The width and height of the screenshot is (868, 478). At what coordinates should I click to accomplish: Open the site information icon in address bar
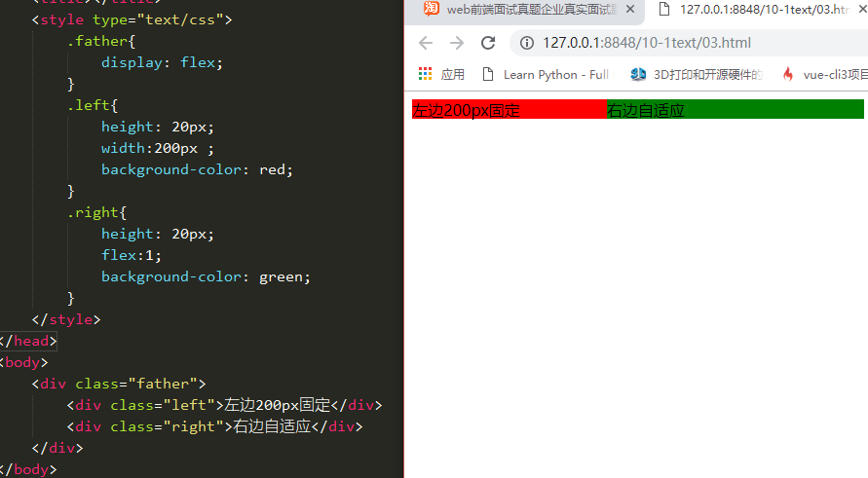pos(527,43)
